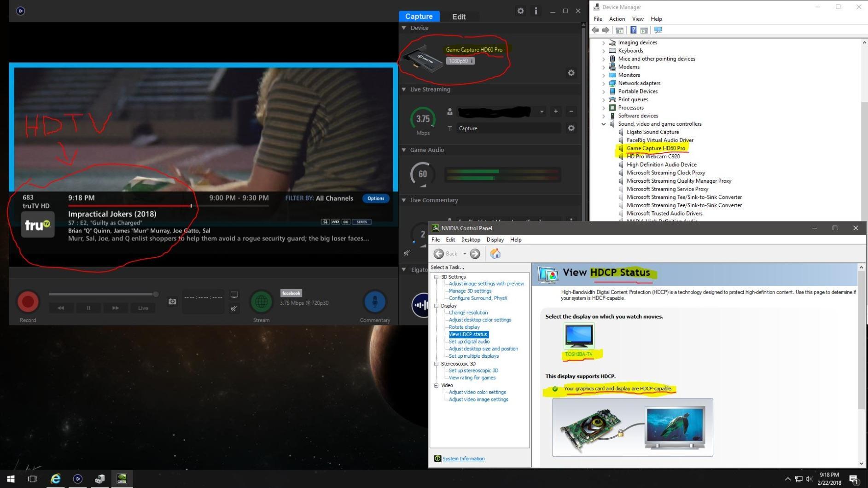
Task: Click the playback timeline slider
Action: coord(104,294)
